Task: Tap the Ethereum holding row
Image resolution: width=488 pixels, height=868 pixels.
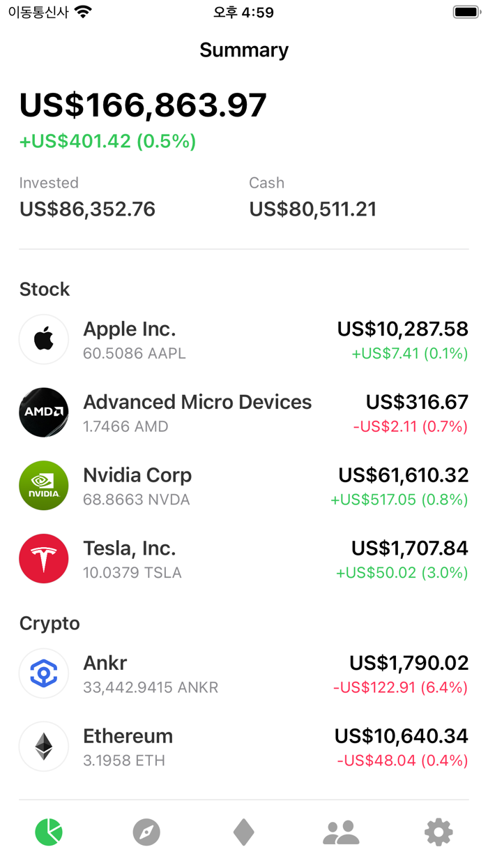Action: point(244,747)
